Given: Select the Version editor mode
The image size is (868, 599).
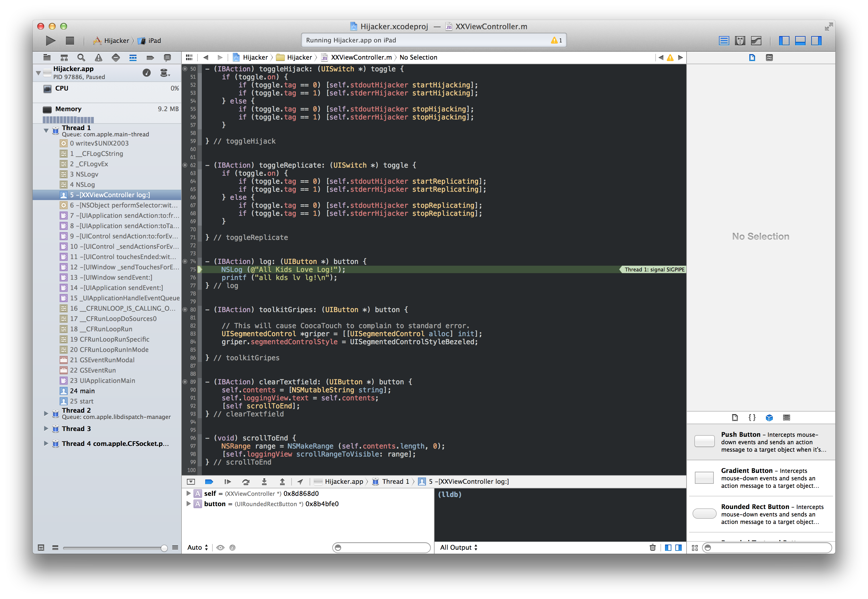Looking at the screenshot, I should (756, 40).
